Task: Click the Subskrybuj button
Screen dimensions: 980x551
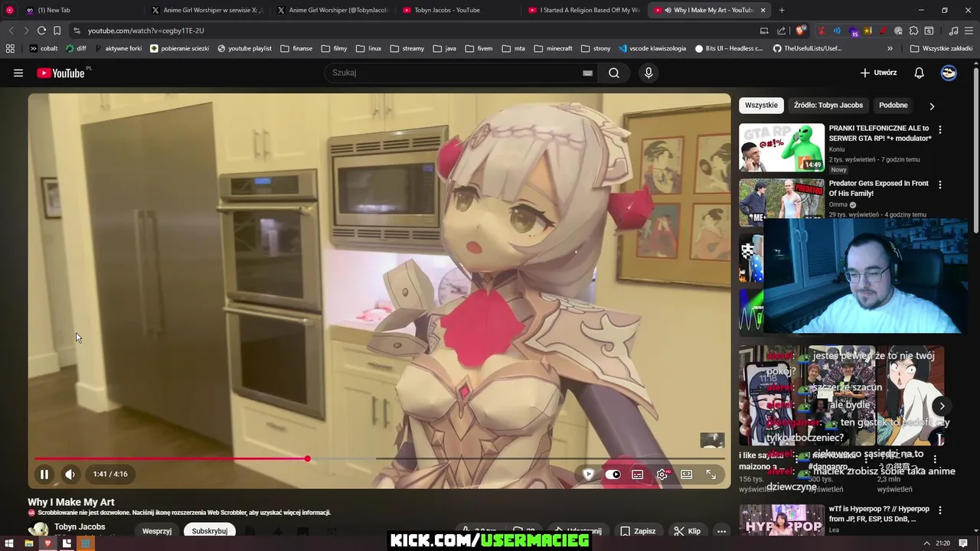Action: (209, 531)
